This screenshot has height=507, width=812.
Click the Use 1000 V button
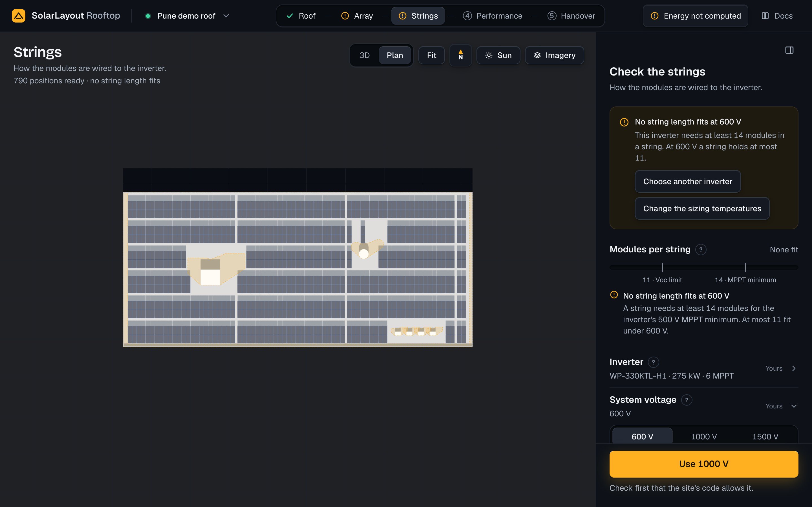click(x=704, y=464)
